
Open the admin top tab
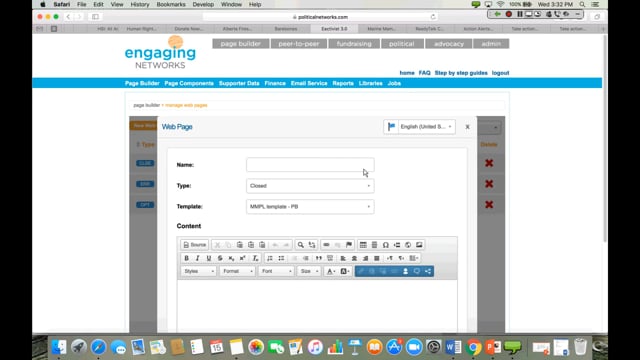491,44
